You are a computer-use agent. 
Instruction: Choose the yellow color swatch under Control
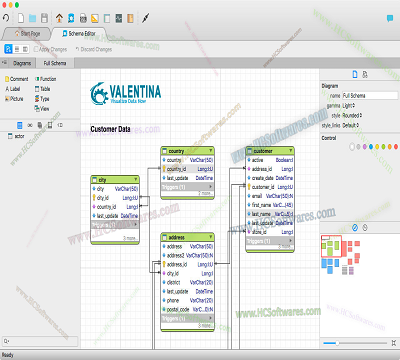[377, 146]
